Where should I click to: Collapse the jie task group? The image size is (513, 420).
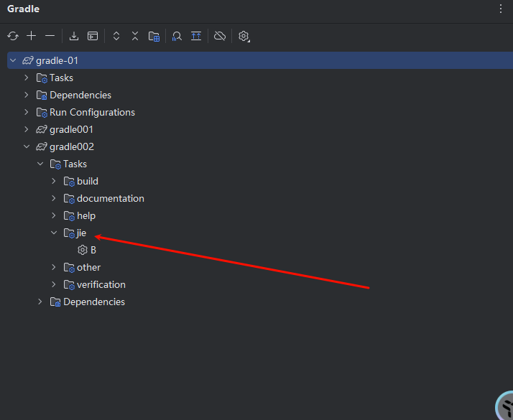click(x=54, y=233)
